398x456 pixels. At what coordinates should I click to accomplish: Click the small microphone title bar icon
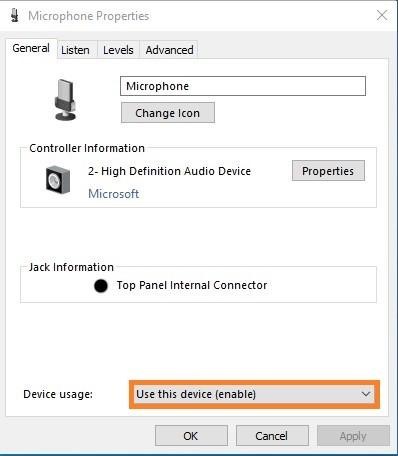(x=14, y=16)
